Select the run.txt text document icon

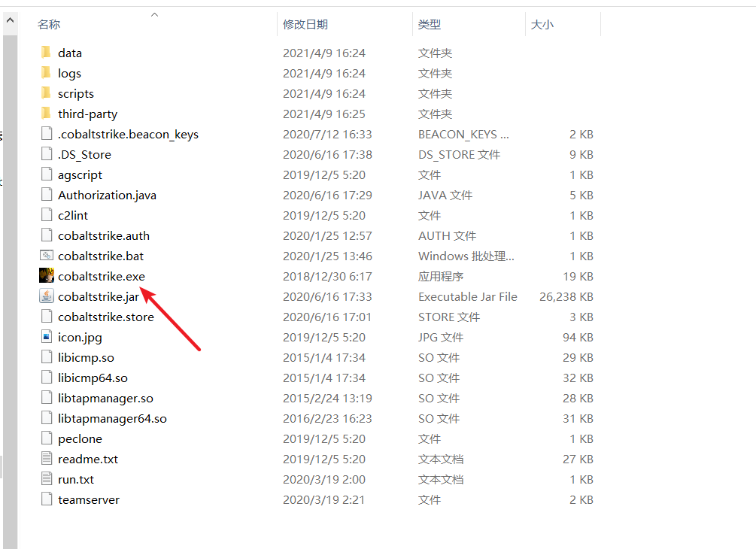[47, 478]
